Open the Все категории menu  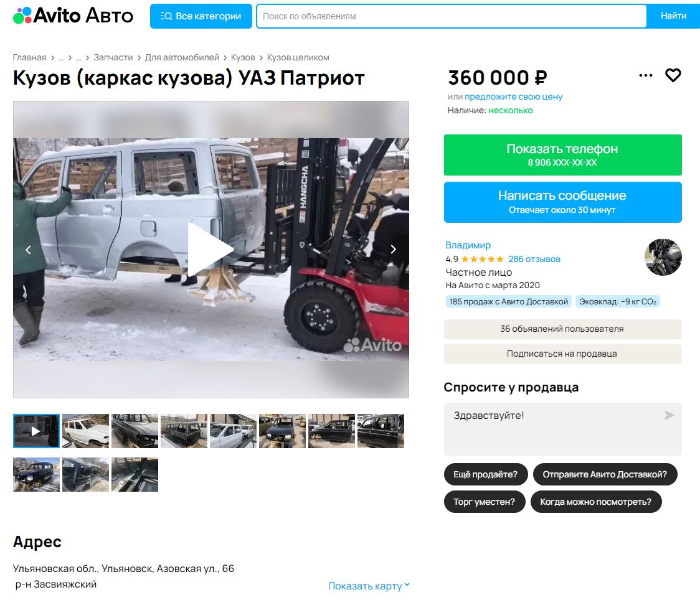201,16
